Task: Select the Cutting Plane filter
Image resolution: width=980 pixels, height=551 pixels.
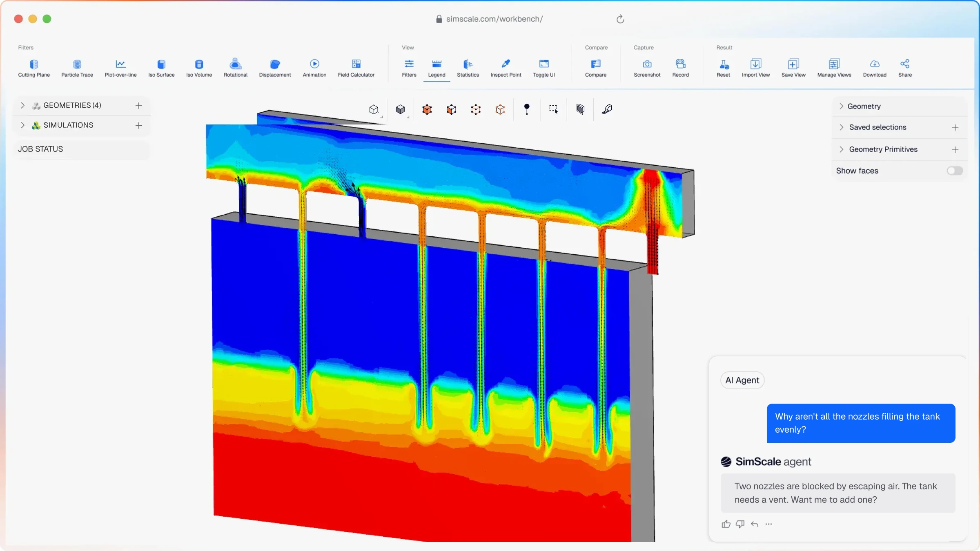Action: click(34, 68)
